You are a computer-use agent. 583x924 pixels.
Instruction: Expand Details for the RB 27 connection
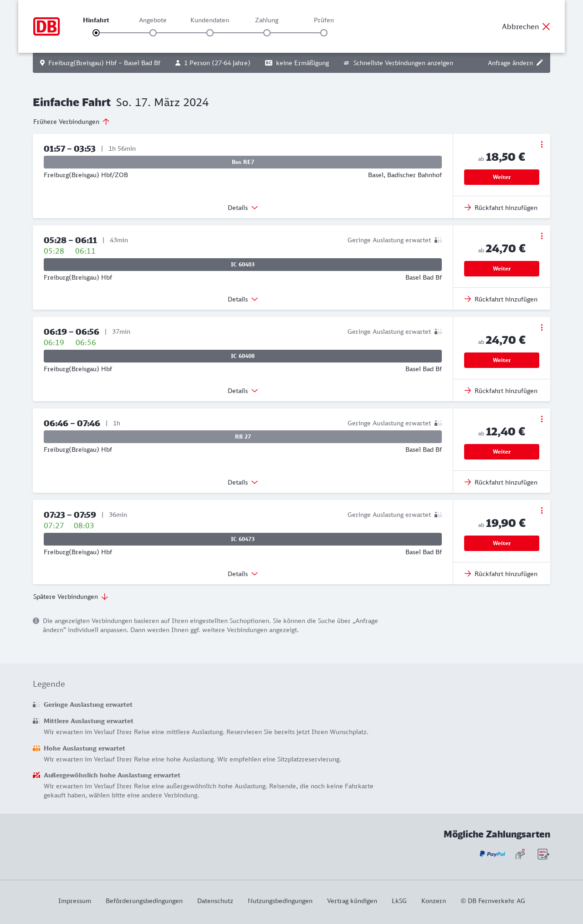243,482
